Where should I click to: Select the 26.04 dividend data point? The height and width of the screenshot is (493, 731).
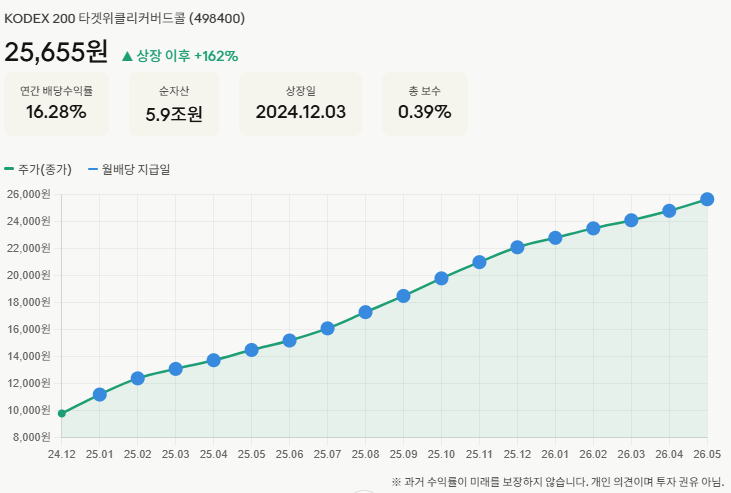click(669, 211)
